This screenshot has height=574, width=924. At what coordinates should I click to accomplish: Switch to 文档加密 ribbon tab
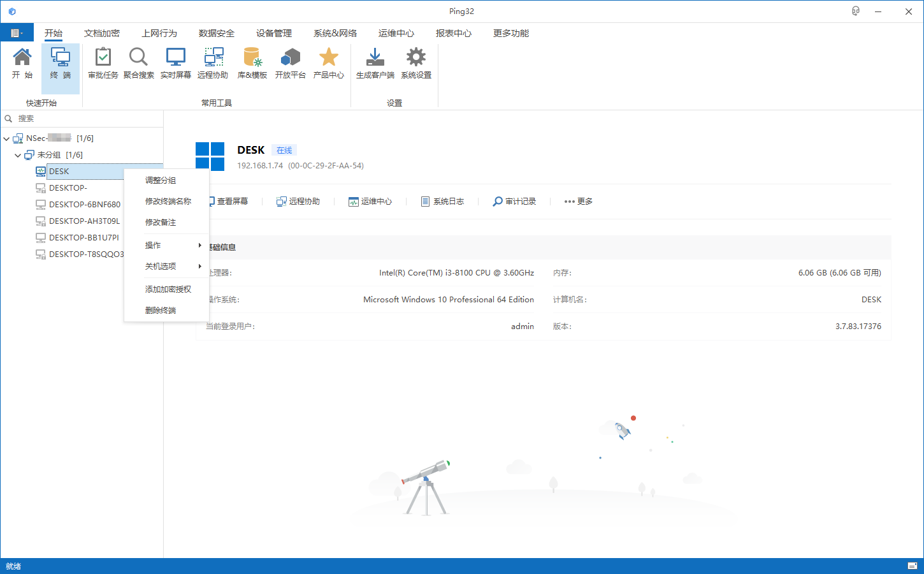coord(102,33)
